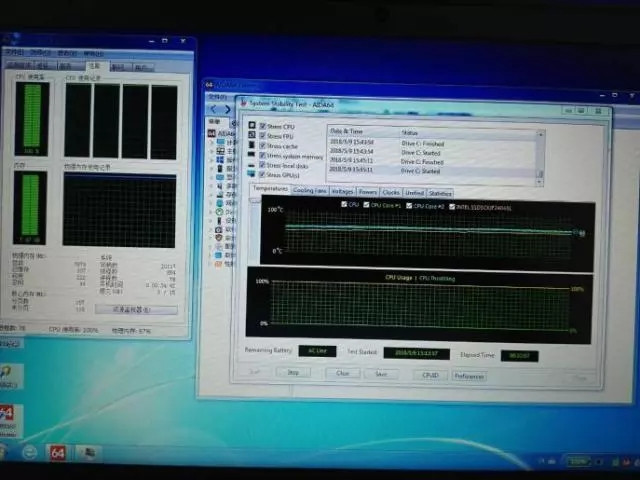
Task: Click the back arrow in AIDA64 main window
Action: [x=213, y=109]
